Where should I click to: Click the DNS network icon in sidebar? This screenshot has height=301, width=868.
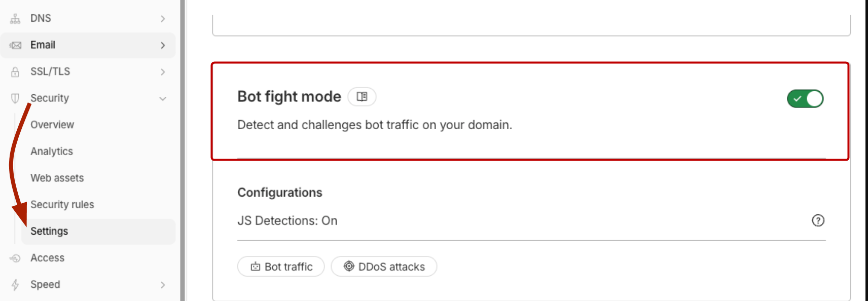pyautogui.click(x=15, y=19)
